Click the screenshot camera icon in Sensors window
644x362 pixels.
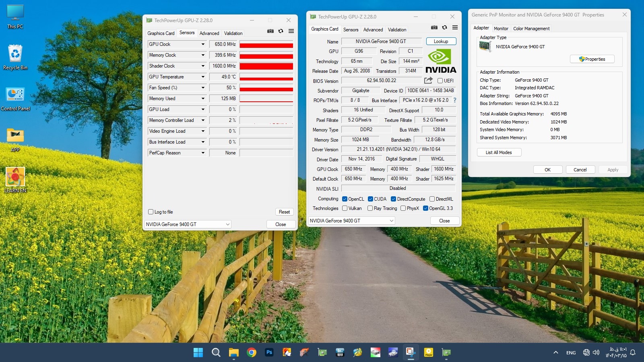point(270,31)
